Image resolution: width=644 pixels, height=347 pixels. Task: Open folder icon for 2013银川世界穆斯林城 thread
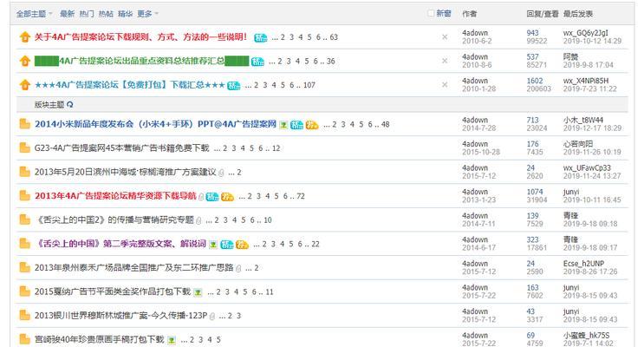click(24, 316)
